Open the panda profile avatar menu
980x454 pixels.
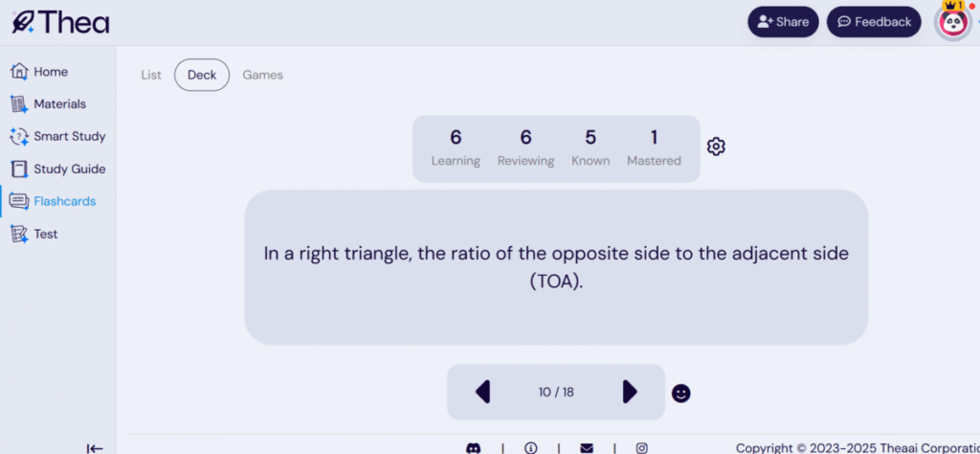tap(953, 23)
